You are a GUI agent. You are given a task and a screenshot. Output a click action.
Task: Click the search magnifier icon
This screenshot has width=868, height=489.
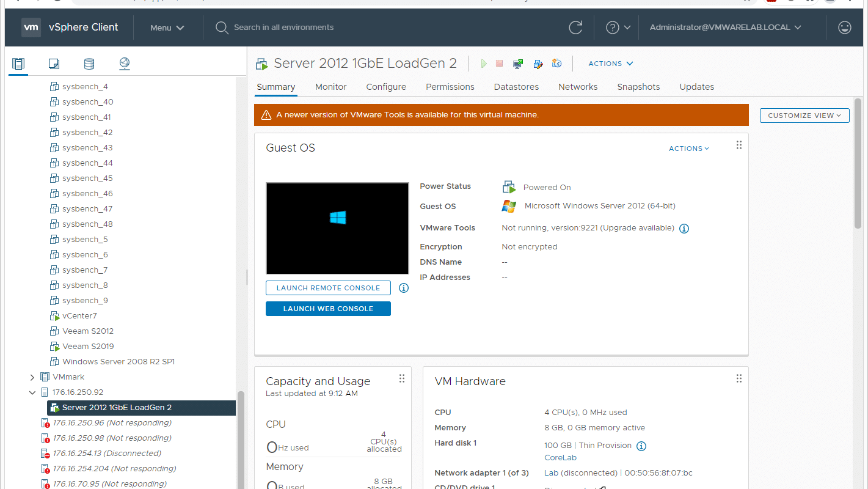222,28
